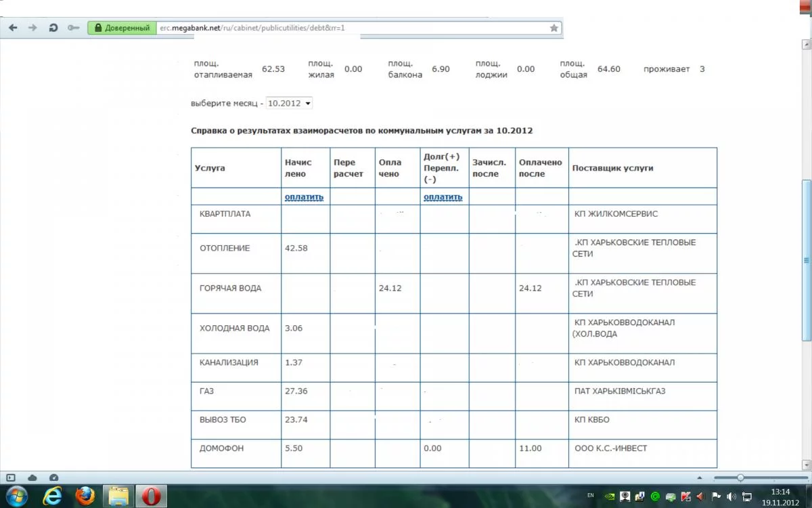Click the waste removal charge 23.74
812x508 pixels.
(x=296, y=419)
